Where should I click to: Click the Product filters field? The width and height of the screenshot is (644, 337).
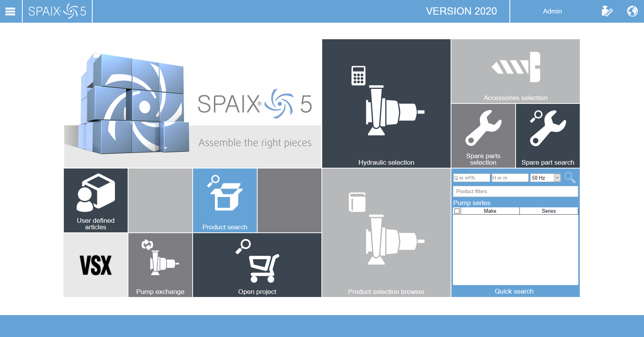[516, 191]
